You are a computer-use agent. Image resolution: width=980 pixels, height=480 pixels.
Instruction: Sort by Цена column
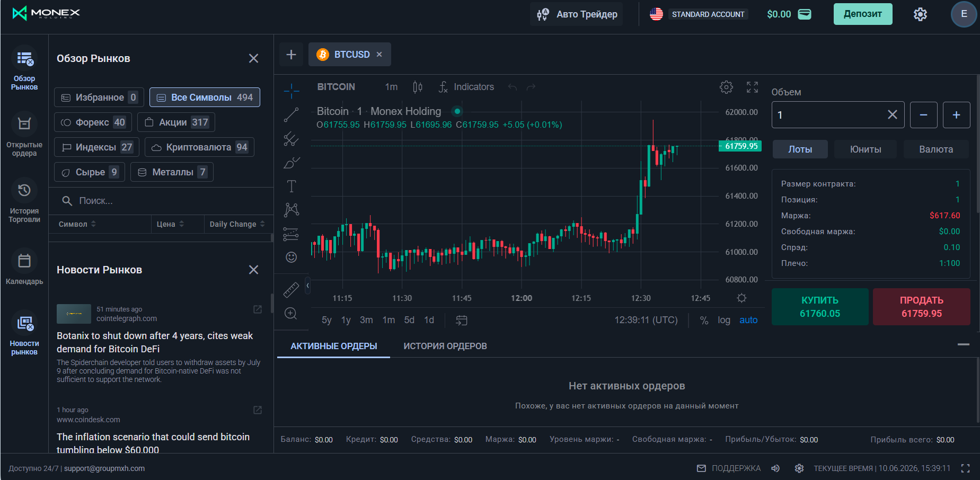tap(170, 224)
